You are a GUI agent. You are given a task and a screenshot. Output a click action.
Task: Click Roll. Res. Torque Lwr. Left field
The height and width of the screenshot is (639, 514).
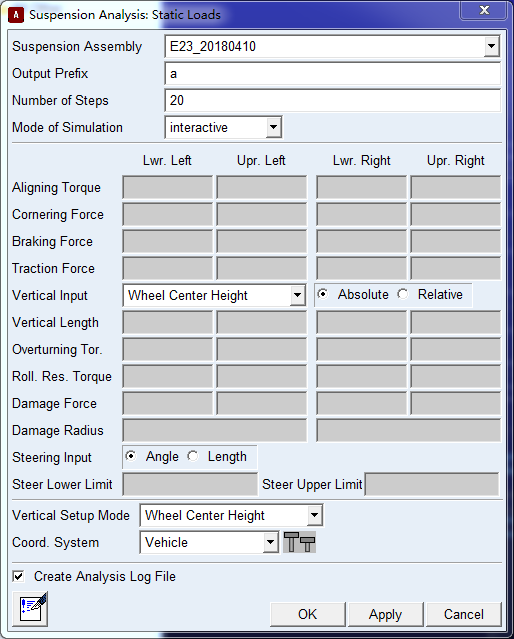click(168, 376)
